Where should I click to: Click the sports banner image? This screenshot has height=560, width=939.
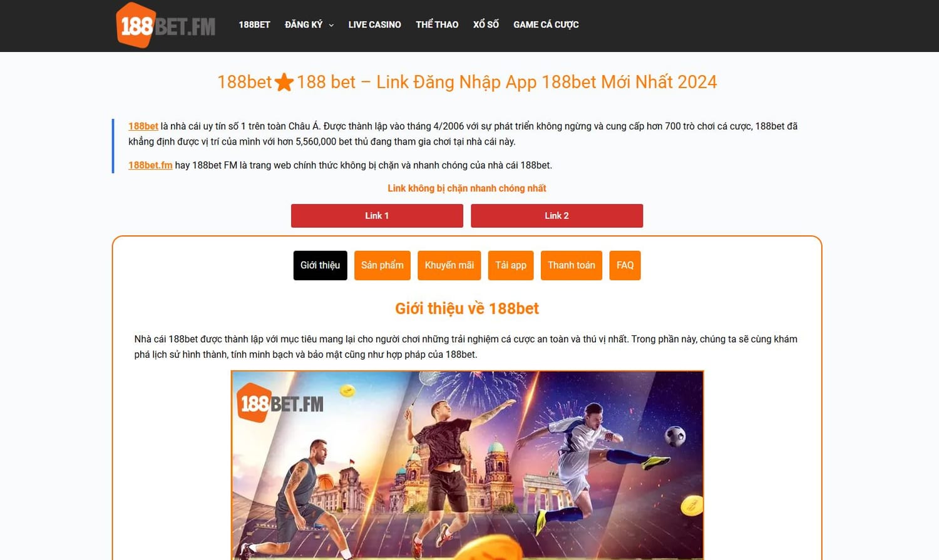467,465
